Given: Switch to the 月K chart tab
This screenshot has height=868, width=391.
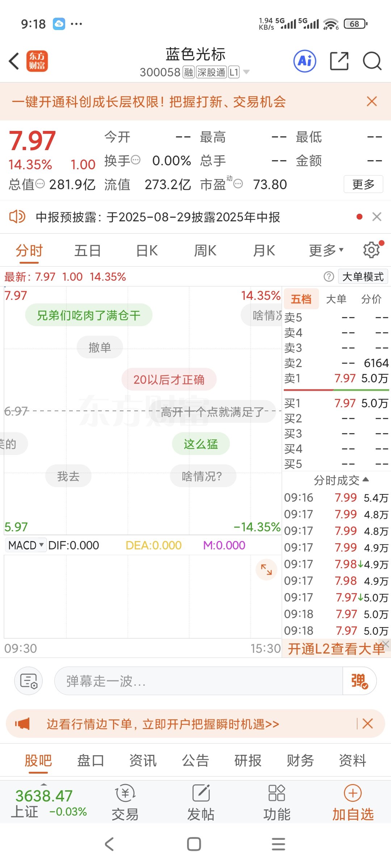Looking at the screenshot, I should (264, 250).
